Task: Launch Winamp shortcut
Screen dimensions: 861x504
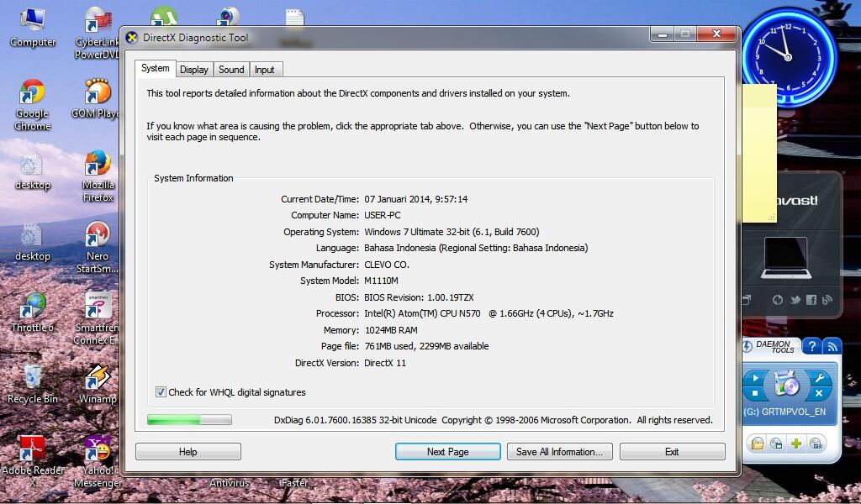Action: (98, 384)
